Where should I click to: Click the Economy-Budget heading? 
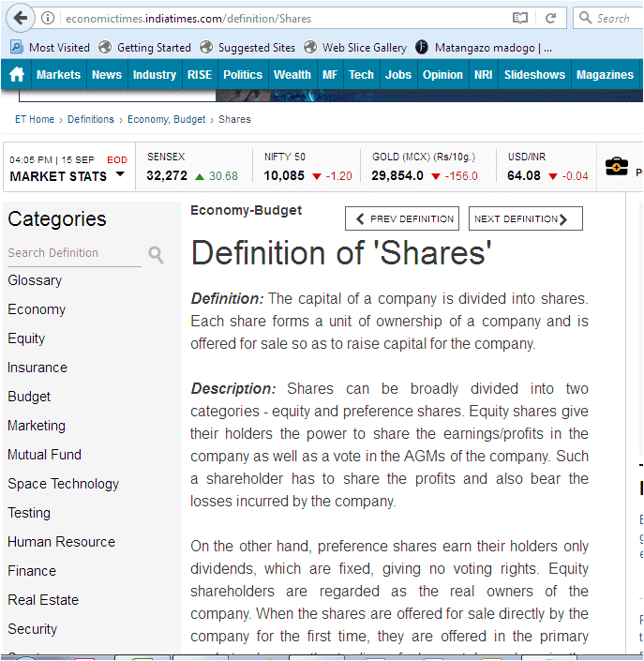pyautogui.click(x=247, y=210)
